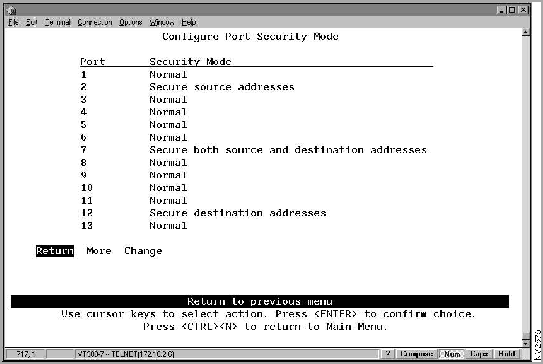Select the More action
The image size is (543, 364).
[x=99, y=251]
